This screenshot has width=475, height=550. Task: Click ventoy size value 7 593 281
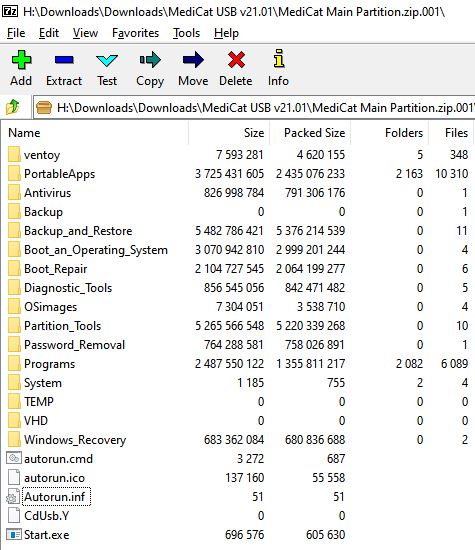240,155
